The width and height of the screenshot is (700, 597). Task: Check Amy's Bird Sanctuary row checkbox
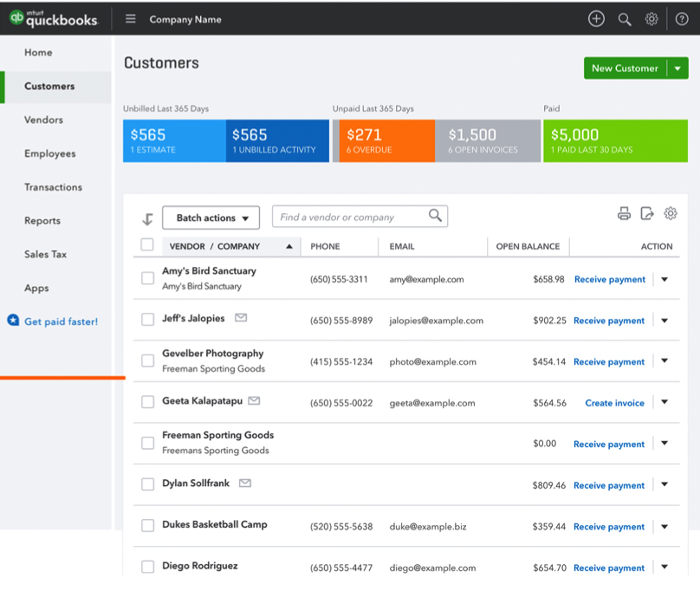148,278
